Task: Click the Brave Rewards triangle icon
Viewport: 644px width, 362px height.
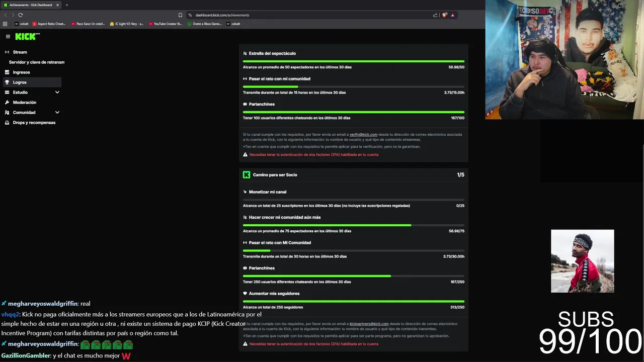Action: [x=453, y=15]
